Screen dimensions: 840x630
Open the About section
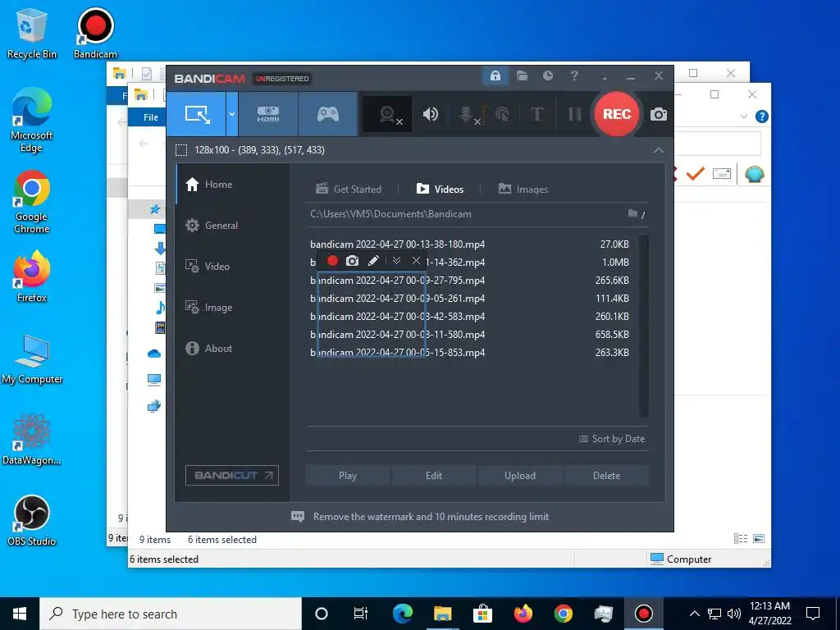click(x=232, y=348)
